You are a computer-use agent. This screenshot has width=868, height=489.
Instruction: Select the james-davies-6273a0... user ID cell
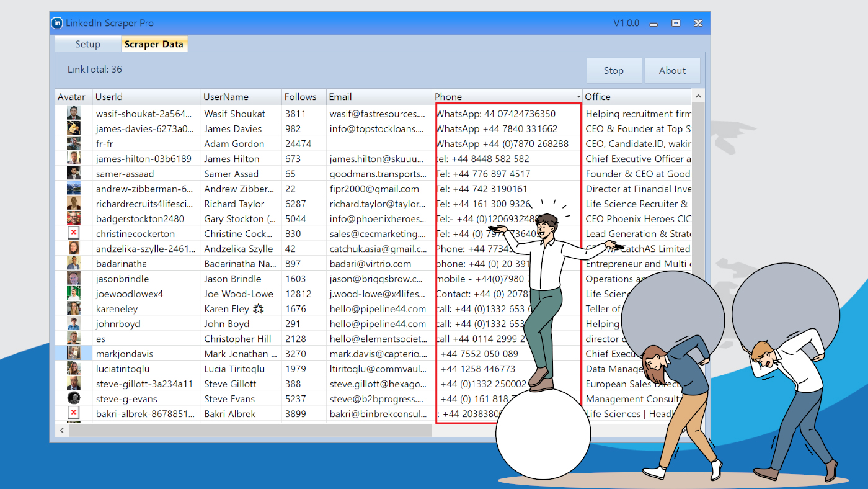tap(146, 128)
